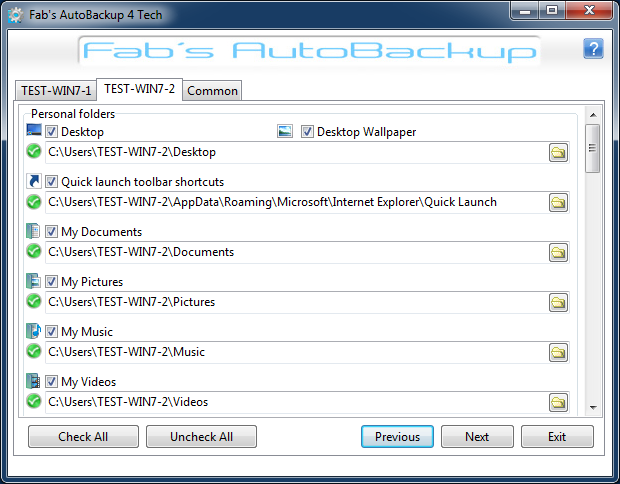Select the TEST-WIN7-2 tab

click(140, 89)
